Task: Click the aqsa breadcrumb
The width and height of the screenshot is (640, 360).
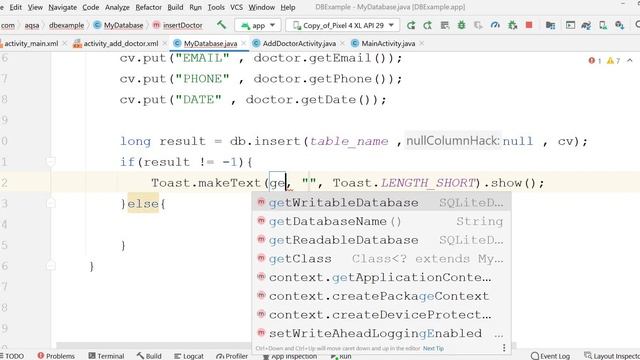Action: point(32,25)
